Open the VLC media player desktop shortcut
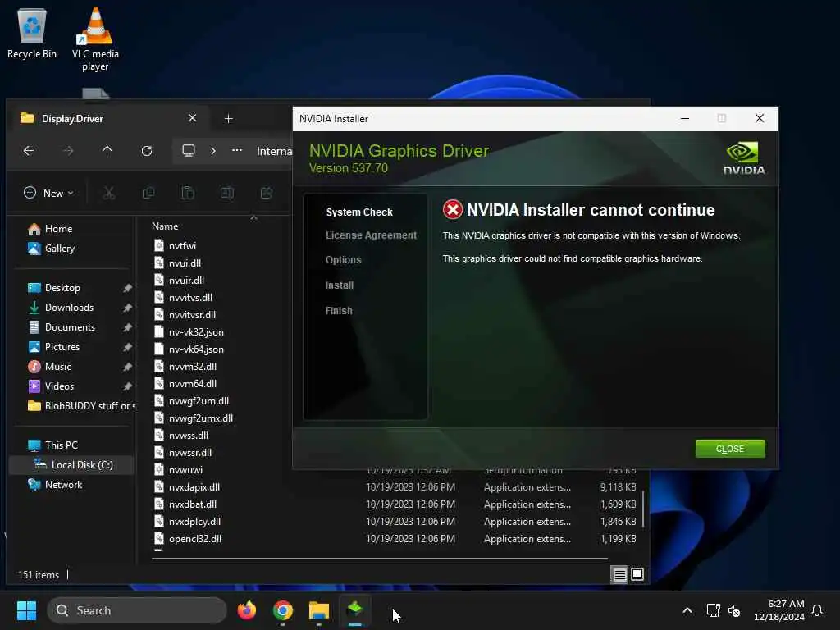This screenshot has width=840, height=630. 95,39
